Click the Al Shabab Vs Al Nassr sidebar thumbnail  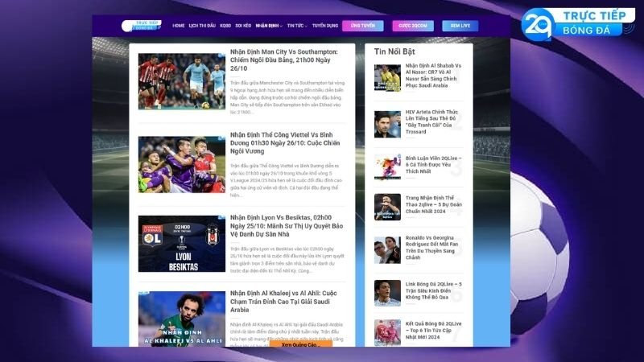coord(387,77)
